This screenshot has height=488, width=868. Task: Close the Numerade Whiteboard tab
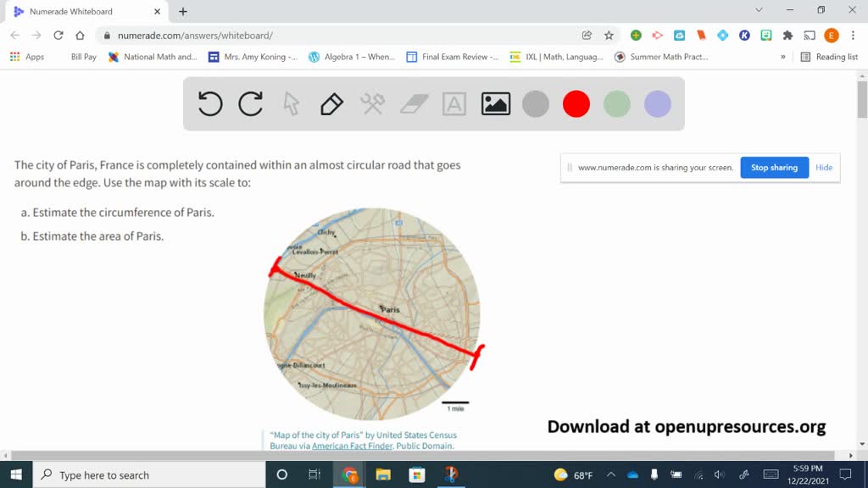157,11
